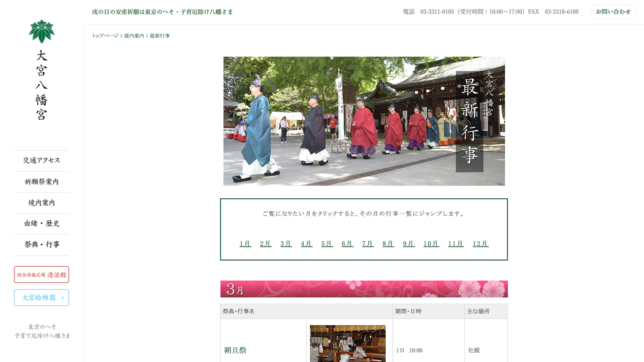
Task: Open the お問い合わせ contact button
Action: click(613, 12)
